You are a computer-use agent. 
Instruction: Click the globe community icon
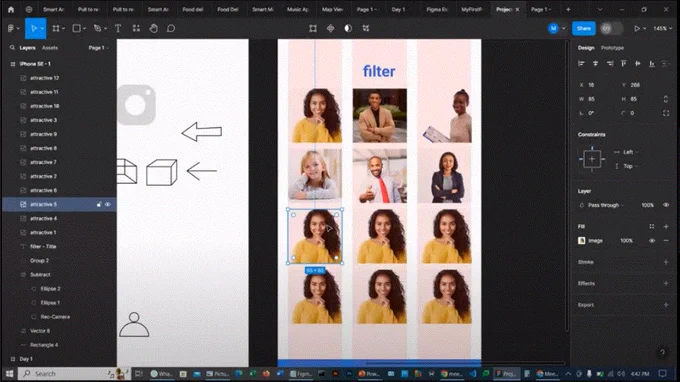(x=29, y=9)
